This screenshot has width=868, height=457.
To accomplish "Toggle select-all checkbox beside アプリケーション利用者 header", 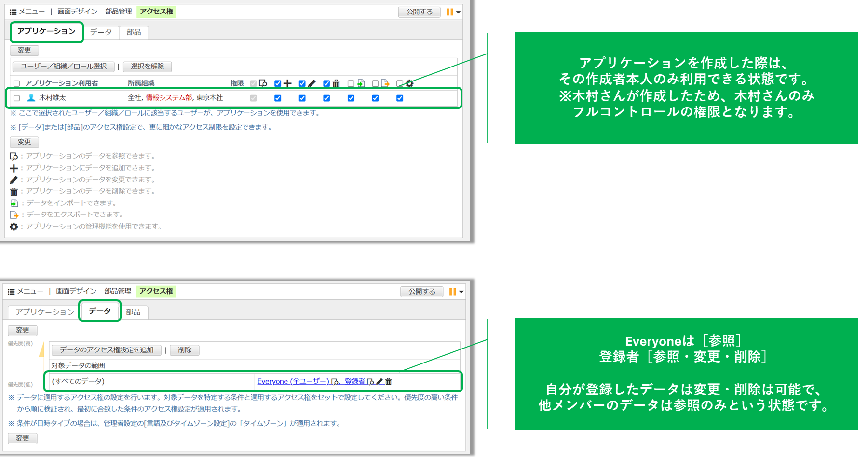I will pos(17,84).
